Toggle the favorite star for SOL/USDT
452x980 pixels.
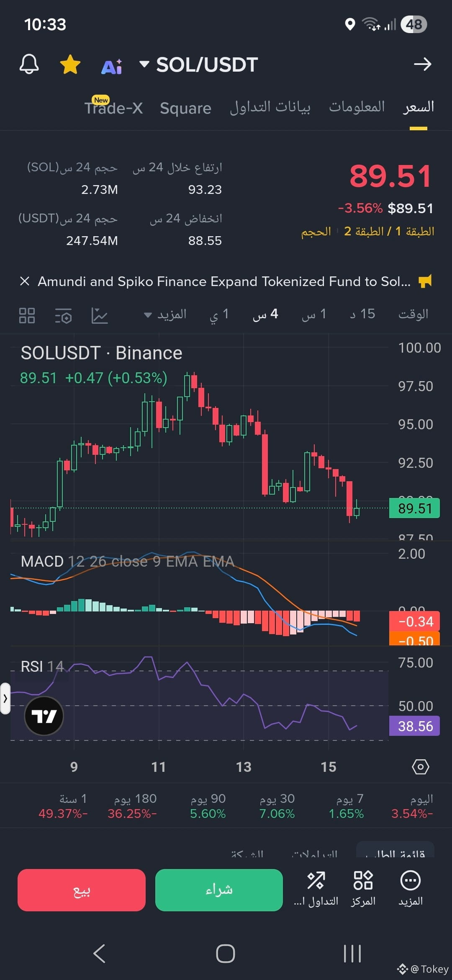point(70,64)
